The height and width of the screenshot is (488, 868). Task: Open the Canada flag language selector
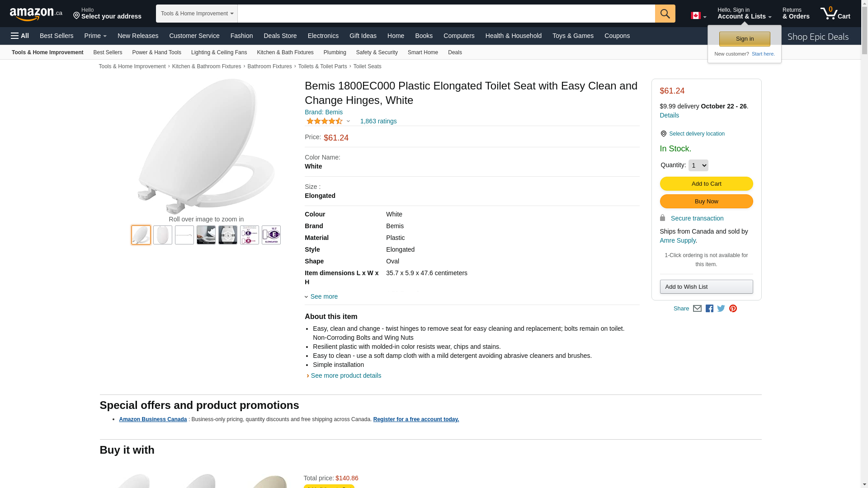(698, 16)
